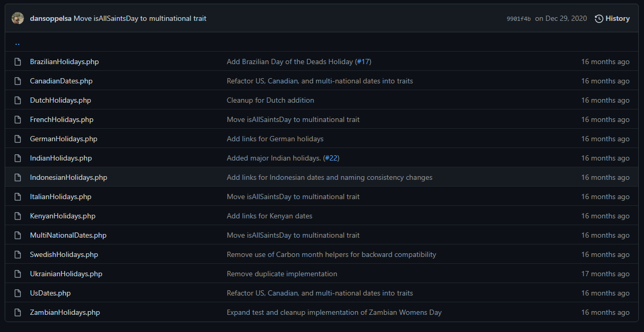The width and height of the screenshot is (644, 332).
Task: Click file icon beside MultiNationalDates.php
Action: pos(18,235)
